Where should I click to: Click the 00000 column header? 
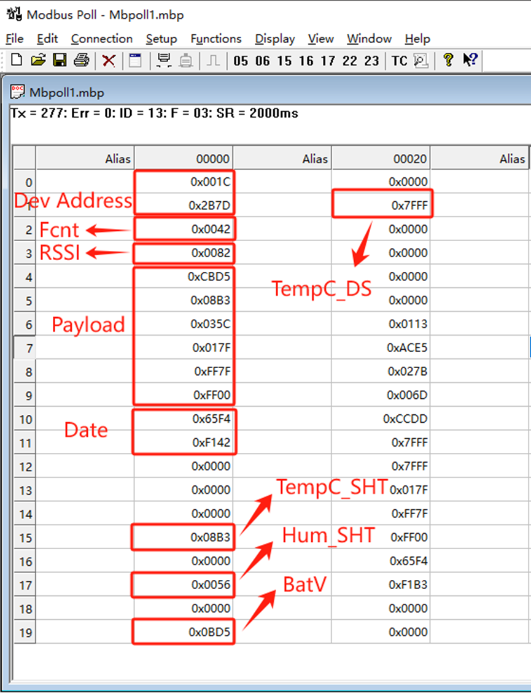pyautogui.click(x=184, y=158)
